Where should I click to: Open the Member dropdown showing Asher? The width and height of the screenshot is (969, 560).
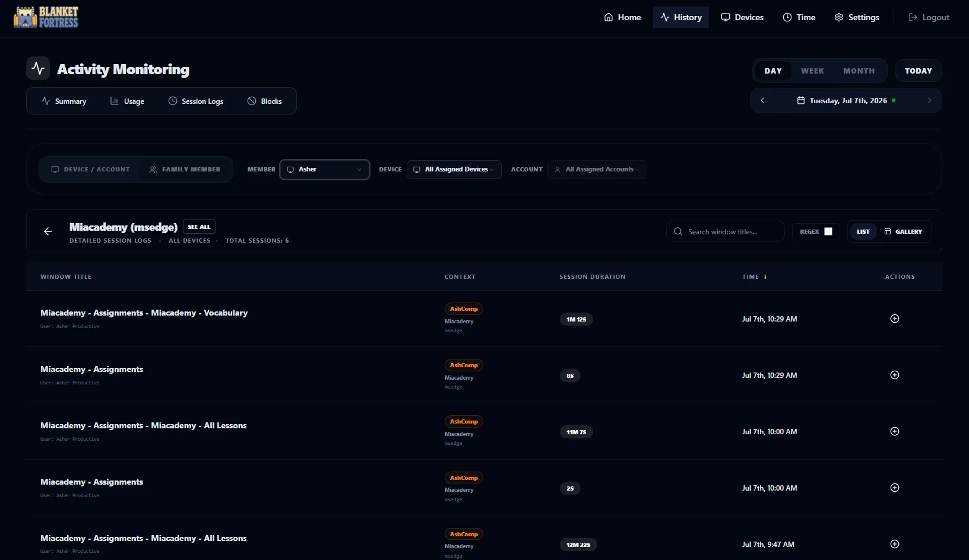(325, 170)
